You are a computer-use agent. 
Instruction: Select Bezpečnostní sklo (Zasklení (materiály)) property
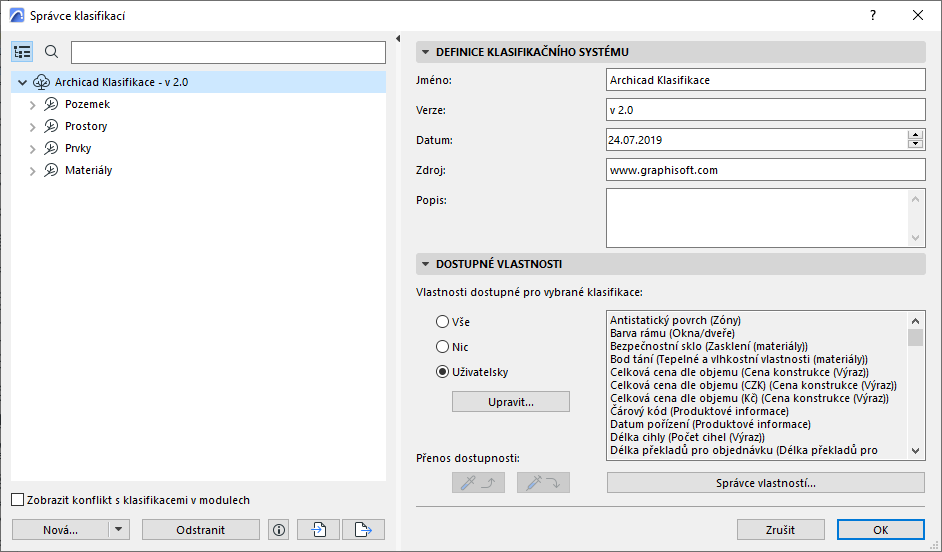pos(709,346)
